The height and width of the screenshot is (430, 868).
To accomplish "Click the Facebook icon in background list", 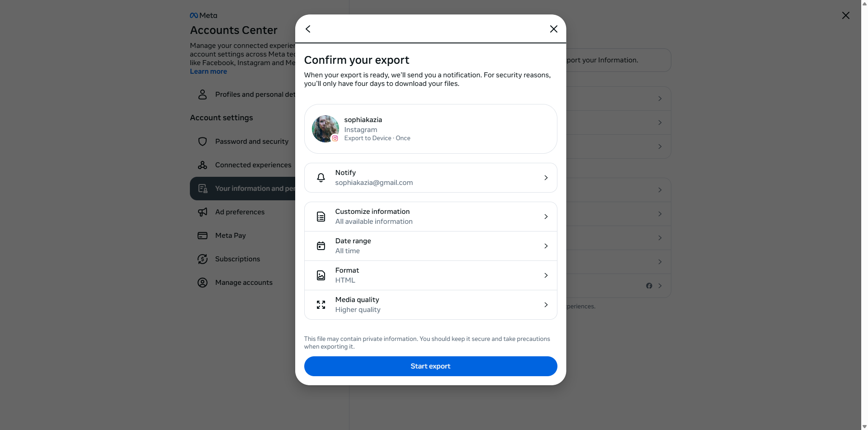I will 649,286.
